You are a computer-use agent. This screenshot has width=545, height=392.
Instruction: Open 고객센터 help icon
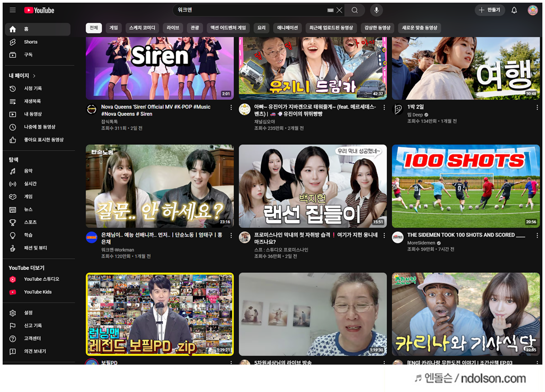(x=13, y=339)
